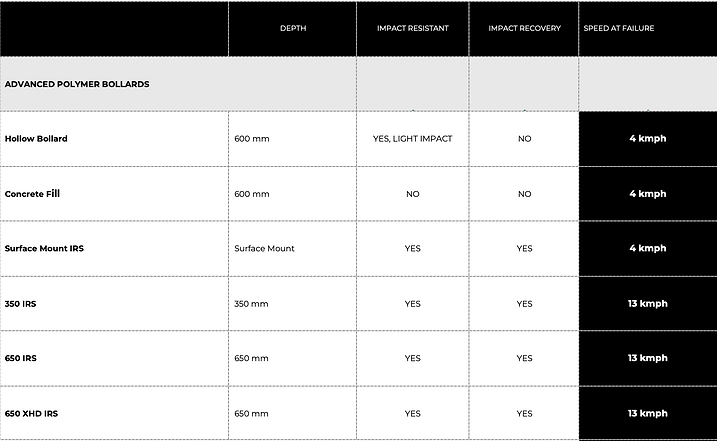Click 650 IRS's impact recovery YES cell
The width and height of the screenshot is (717, 441).
(524, 358)
